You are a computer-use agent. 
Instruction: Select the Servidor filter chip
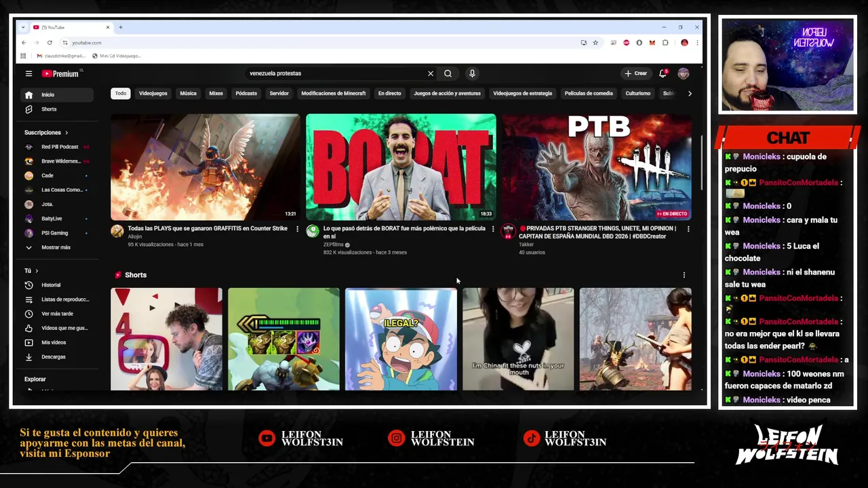coord(279,94)
